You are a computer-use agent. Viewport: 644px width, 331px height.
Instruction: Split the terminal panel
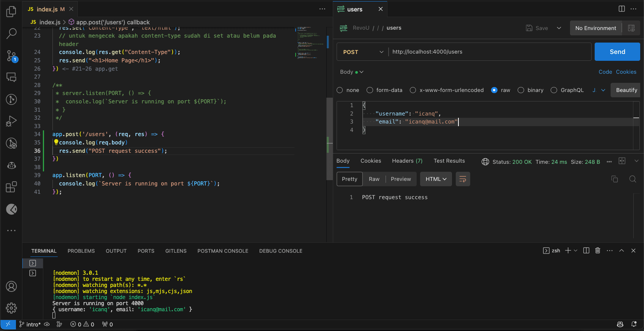[x=586, y=250]
